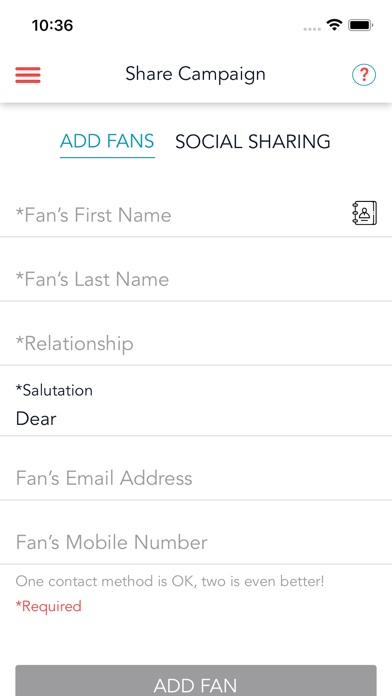Select the ADD FANS tab
This screenshot has width=392, height=696.
[x=107, y=142]
